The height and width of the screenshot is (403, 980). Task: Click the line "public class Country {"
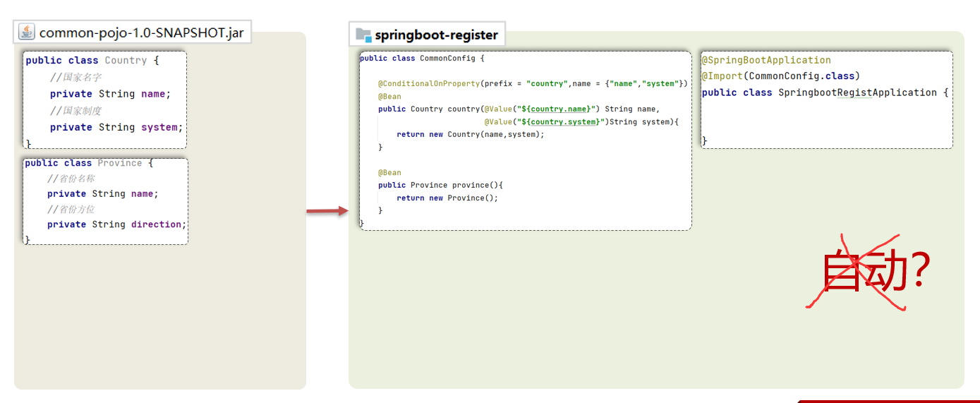tap(92, 61)
